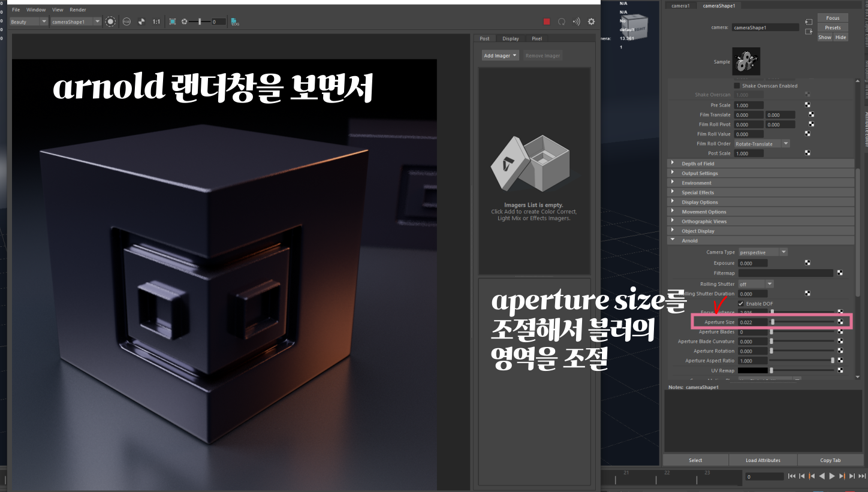This screenshot has width=868, height=492.
Task: Click the Focus button
Action: click(x=833, y=18)
